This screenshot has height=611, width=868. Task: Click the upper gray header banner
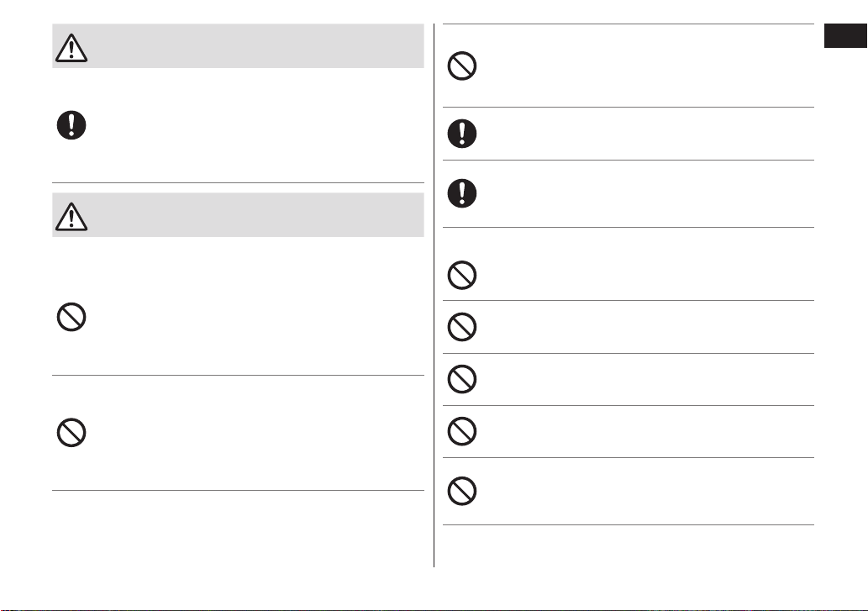click(x=238, y=46)
